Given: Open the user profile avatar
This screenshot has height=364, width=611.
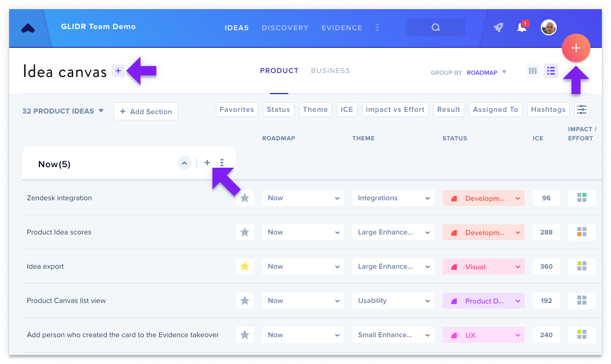Looking at the screenshot, I should 549,27.
